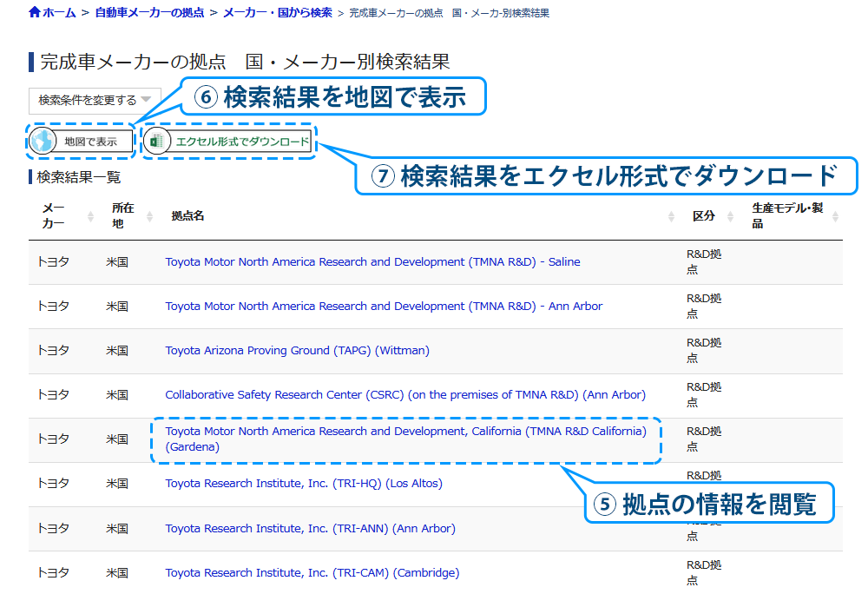This screenshot has width=868, height=594.
Task: Click トヨタ cell in the TRI-HQ row
Action: click(x=53, y=484)
